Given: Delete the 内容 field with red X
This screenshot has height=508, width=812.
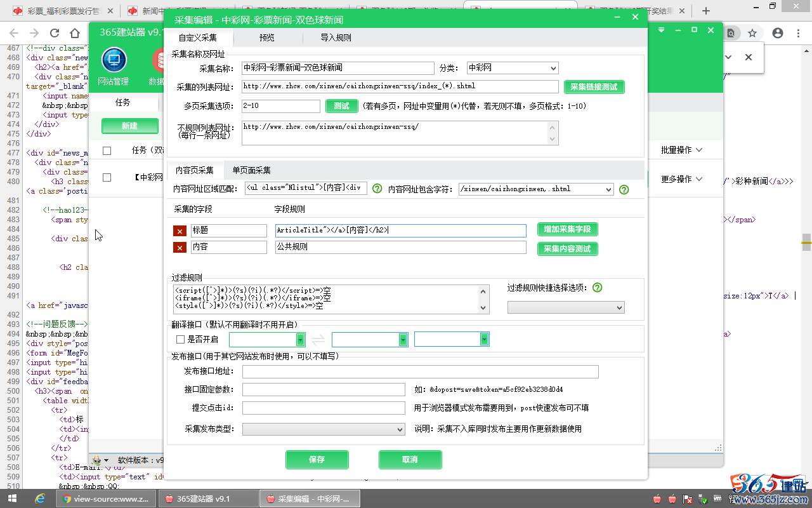Looking at the screenshot, I should pos(180,248).
